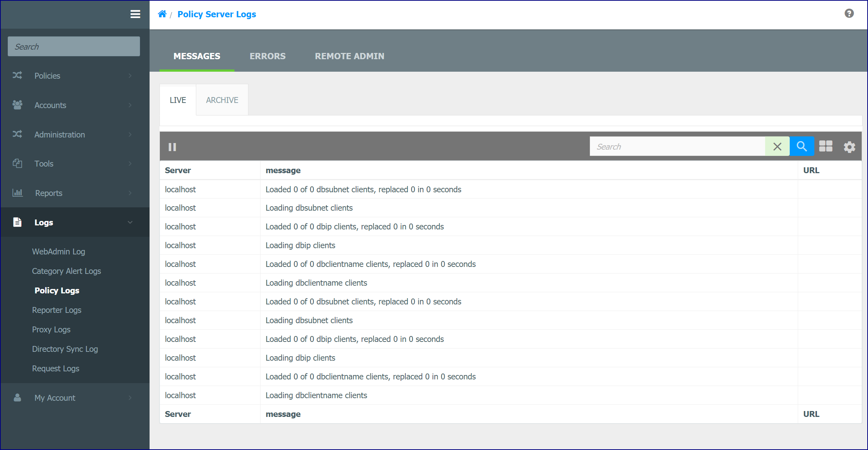Click the Reports chart icon
The width and height of the screenshot is (868, 450).
(x=17, y=193)
